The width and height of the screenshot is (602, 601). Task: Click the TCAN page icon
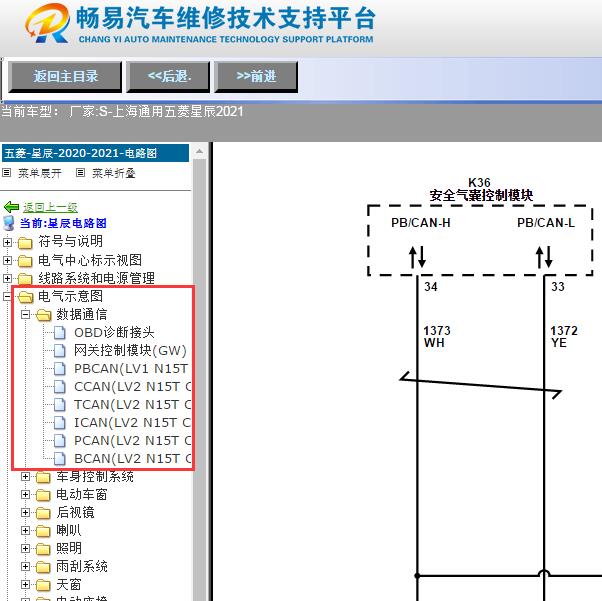coord(60,405)
